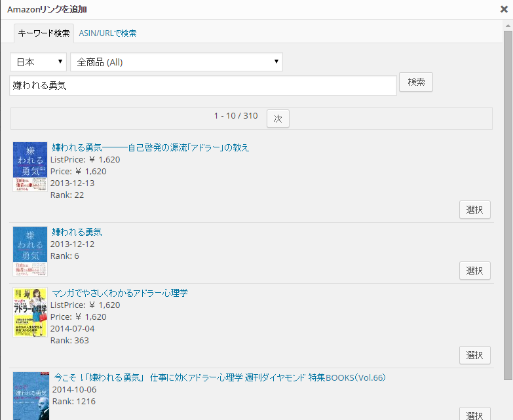
Task: Close the Amazonリンクを追加 dialog
Action: [x=504, y=9]
